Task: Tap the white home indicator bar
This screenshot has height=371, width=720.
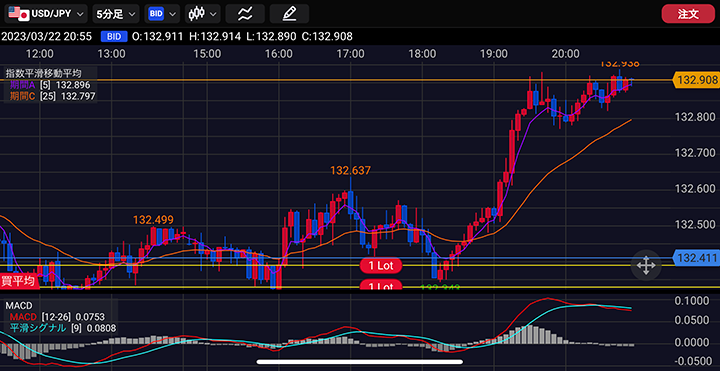Action: (x=360, y=362)
